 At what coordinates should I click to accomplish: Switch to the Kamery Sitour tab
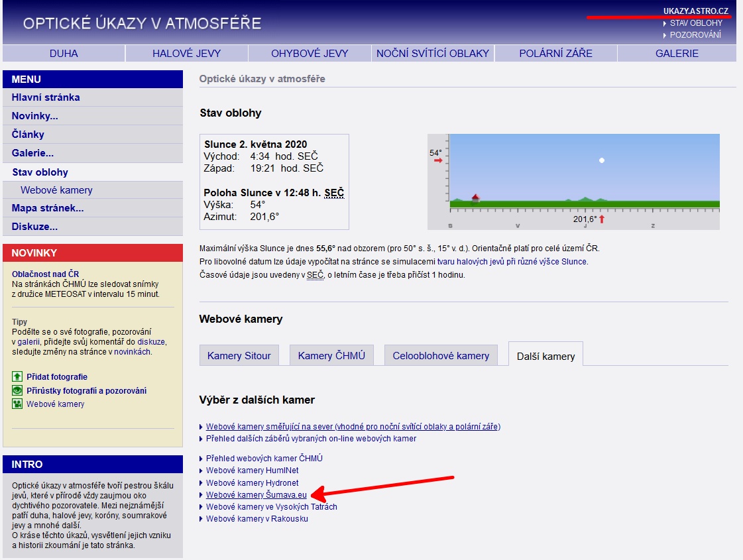(239, 355)
